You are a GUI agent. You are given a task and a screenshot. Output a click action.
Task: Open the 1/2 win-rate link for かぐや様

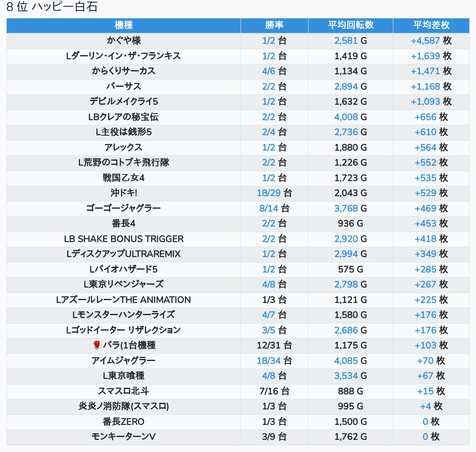pos(269,41)
